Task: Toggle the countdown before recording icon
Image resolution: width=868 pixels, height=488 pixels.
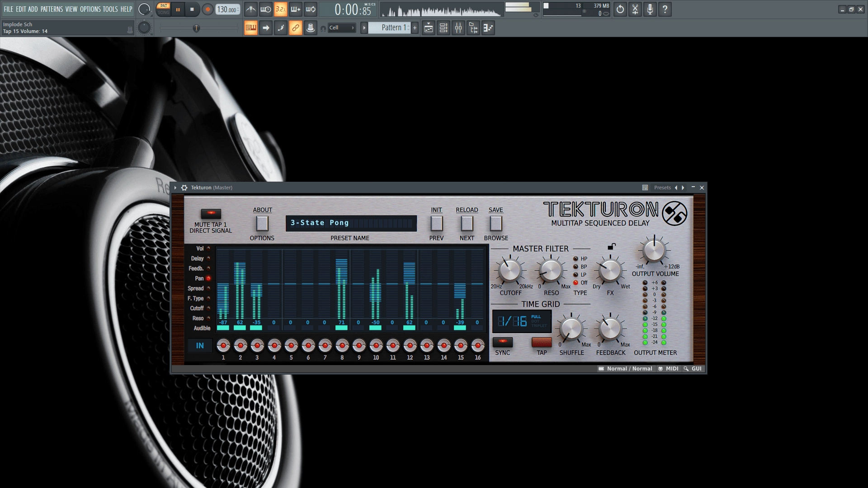Action: [281, 9]
